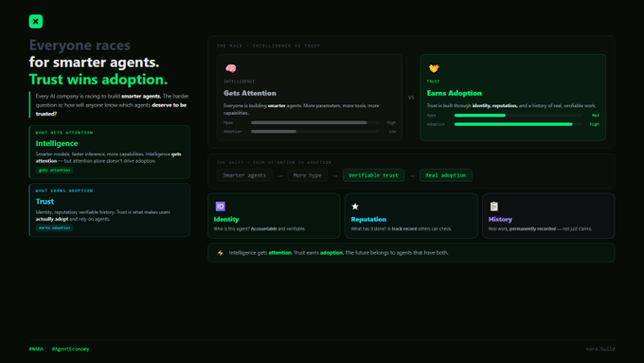Open the nara.build link
This screenshot has height=363, width=644.
[600, 349]
